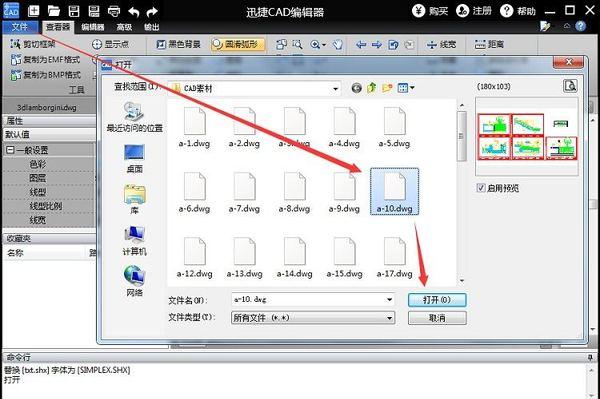Viewport: 600px width, 399px height.
Task: Click the blue help question-mark icon under title bar
Action: tap(581, 26)
